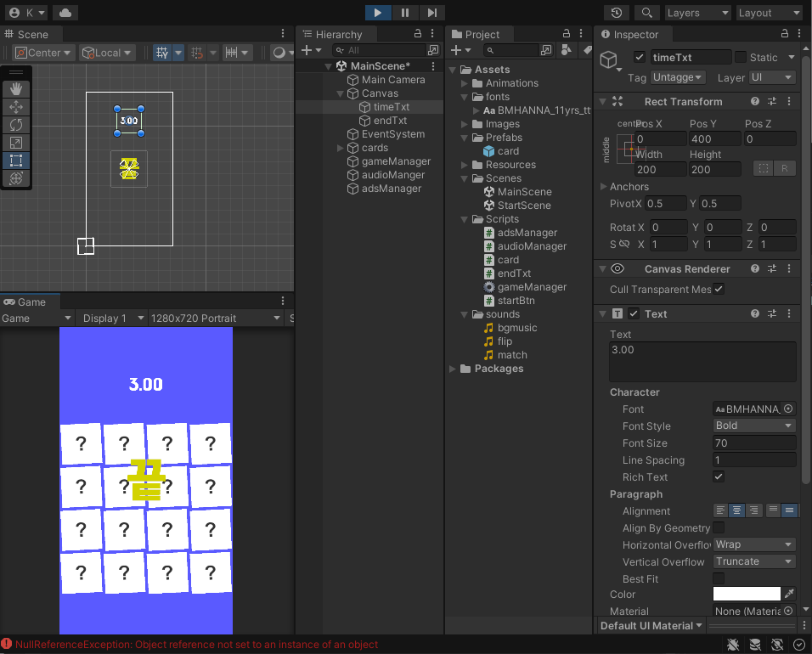Select the Move tool in Scene
The image size is (812, 654).
(16, 107)
